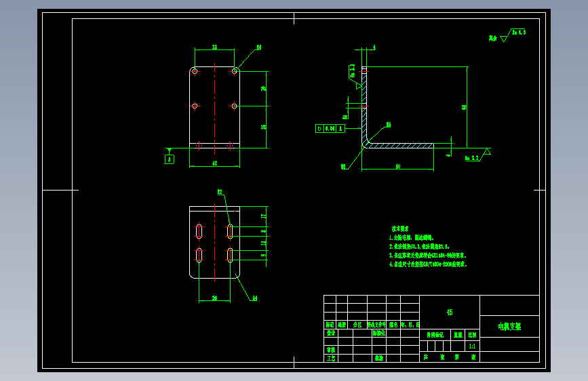Select technical requirement line 4

[428, 264]
